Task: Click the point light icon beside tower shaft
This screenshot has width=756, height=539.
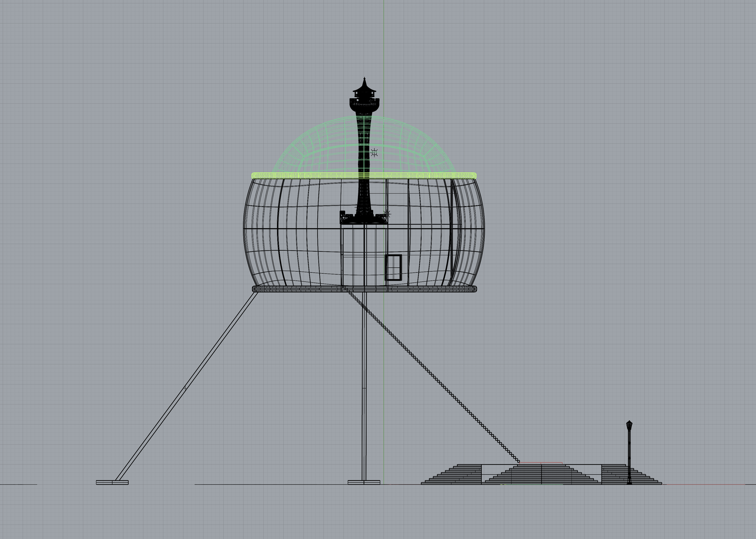Action: tap(374, 153)
